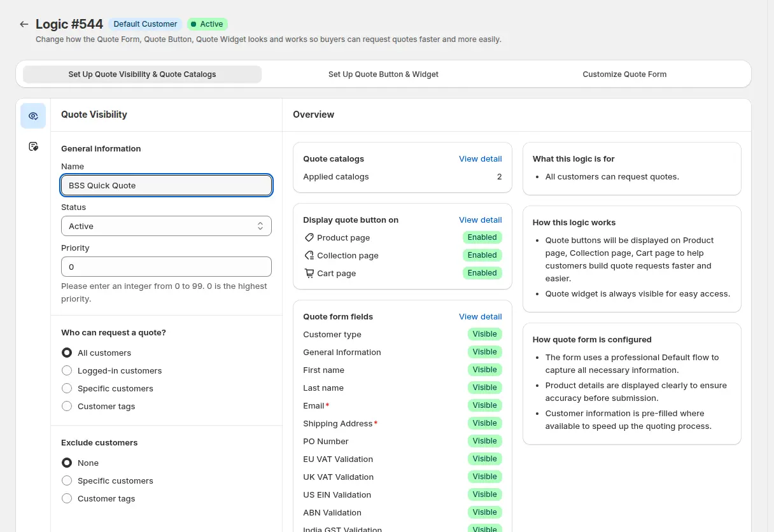Click the Default Customer badge
The width and height of the screenshot is (774, 532).
tap(145, 24)
